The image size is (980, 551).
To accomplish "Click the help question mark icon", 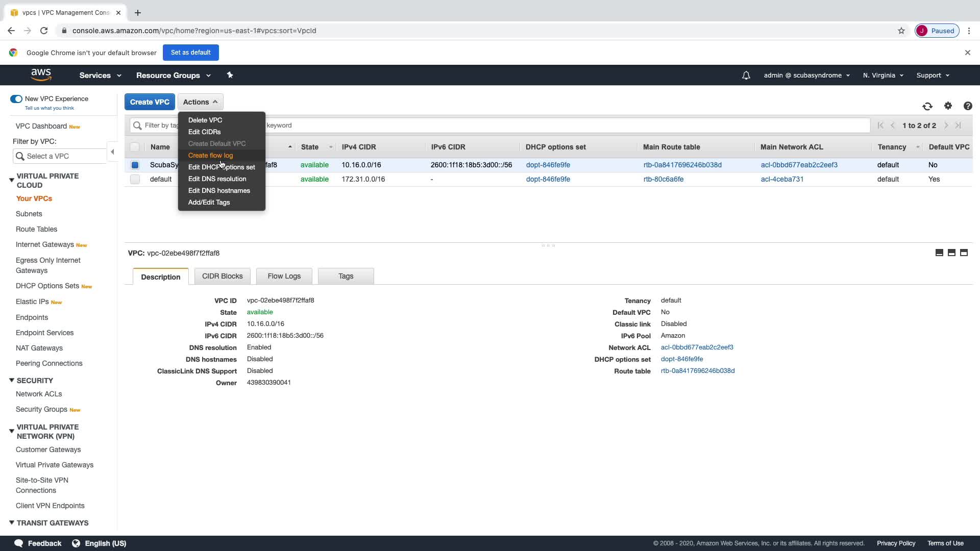I will [x=967, y=106].
